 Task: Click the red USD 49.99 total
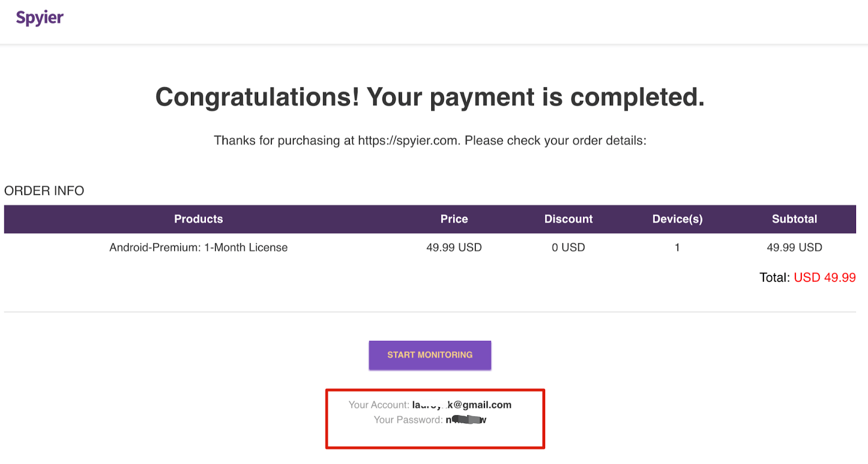click(x=825, y=278)
